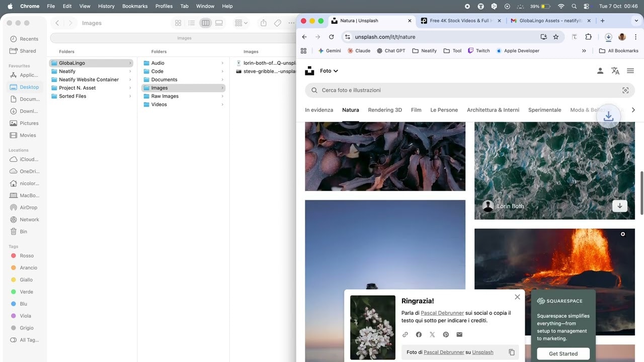Open the Bookmarks menu in the menu bar
The height and width of the screenshot is (362, 644).
pyautogui.click(x=135, y=6)
